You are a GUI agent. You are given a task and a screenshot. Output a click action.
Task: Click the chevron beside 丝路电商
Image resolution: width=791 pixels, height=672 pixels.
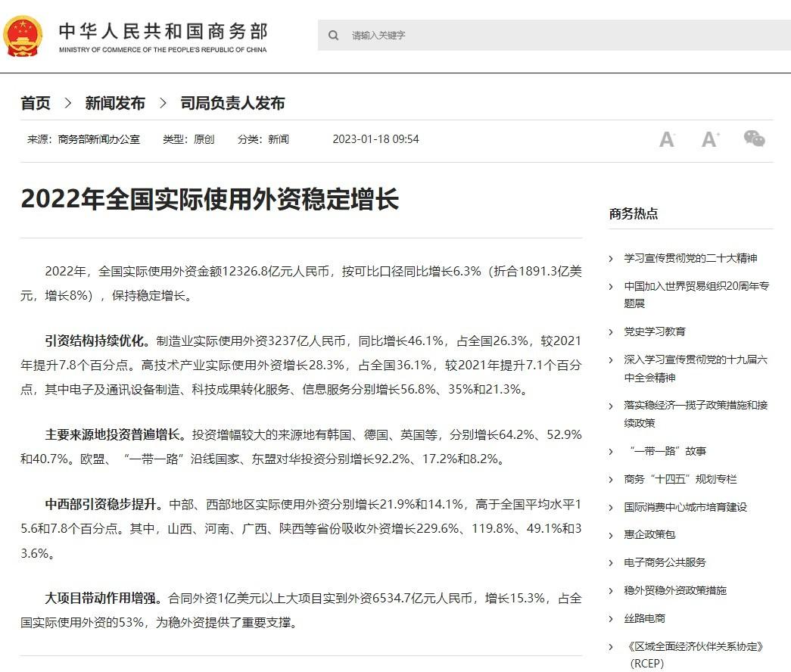click(611, 618)
